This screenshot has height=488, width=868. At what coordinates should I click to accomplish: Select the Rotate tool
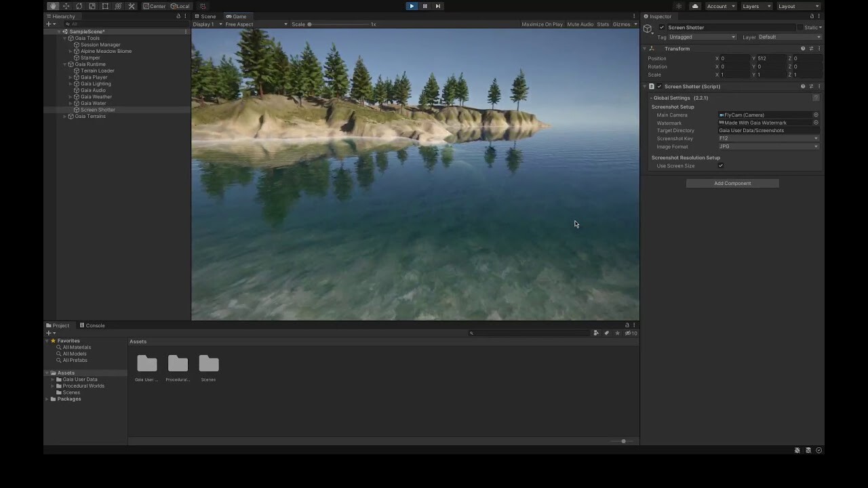pyautogui.click(x=79, y=5)
